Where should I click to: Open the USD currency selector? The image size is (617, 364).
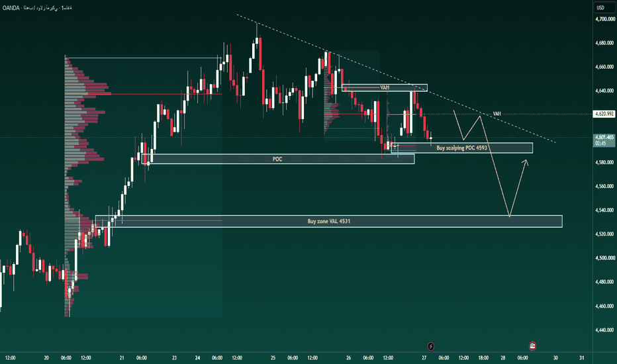[x=600, y=7]
